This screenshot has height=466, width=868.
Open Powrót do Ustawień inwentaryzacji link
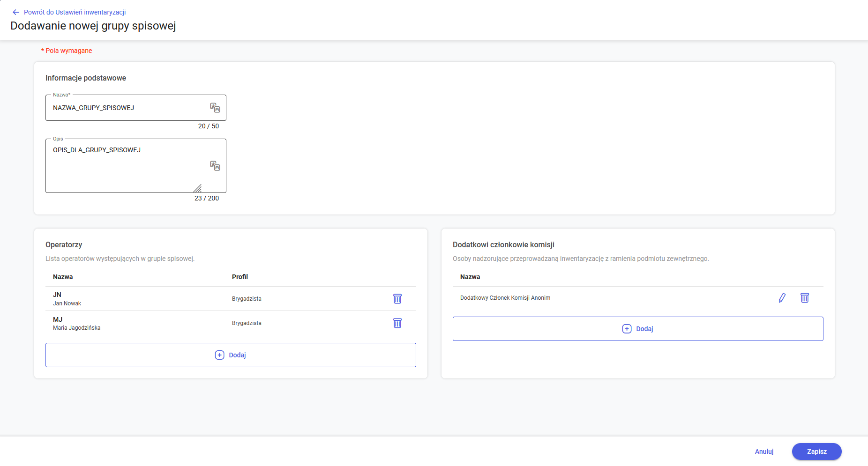click(75, 12)
